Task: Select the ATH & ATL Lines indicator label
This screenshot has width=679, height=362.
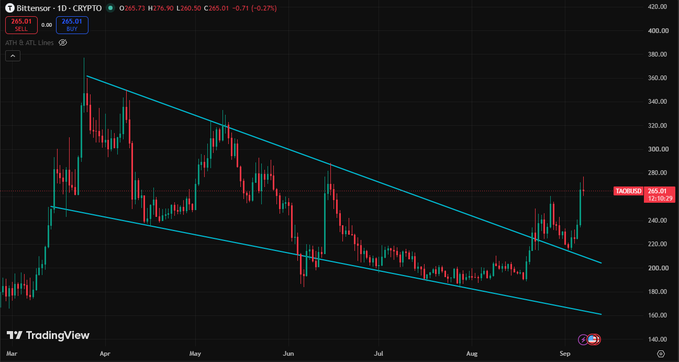Action: 29,42
